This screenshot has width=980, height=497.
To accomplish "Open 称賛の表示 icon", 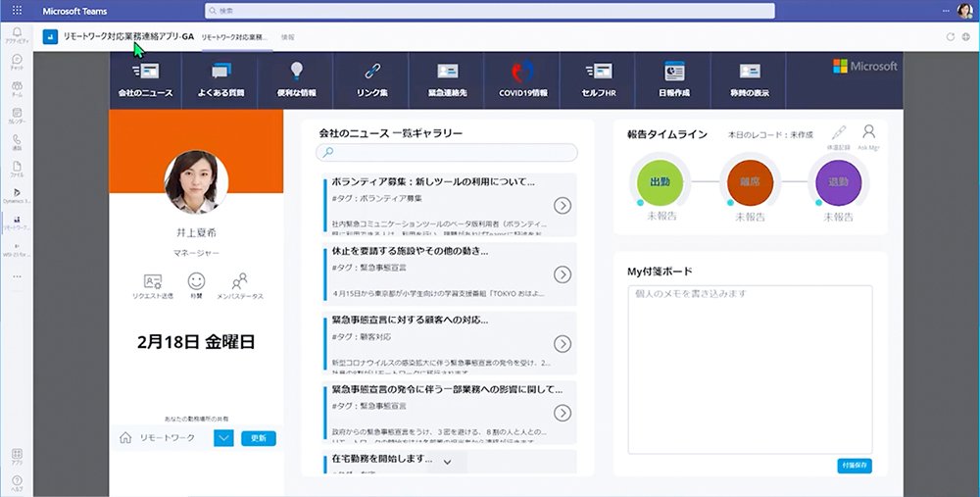I will pos(750,72).
